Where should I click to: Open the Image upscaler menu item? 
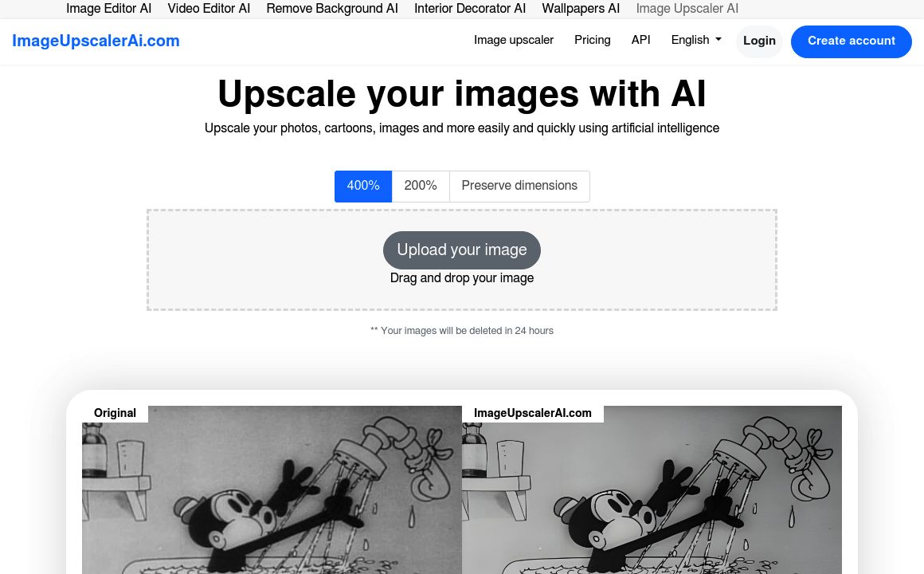514,40
